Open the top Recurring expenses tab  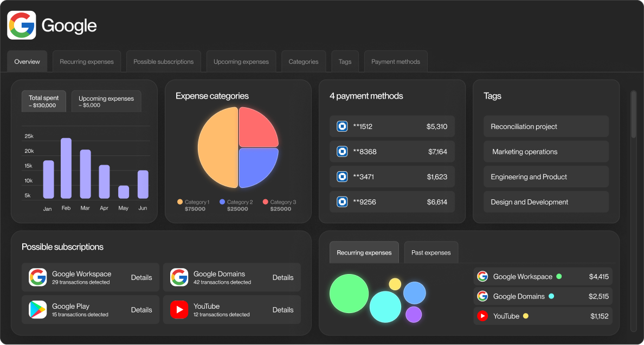(x=87, y=62)
